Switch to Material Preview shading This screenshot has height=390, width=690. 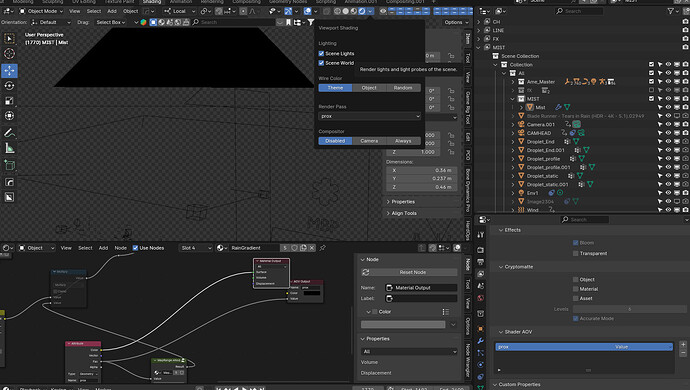coord(353,11)
